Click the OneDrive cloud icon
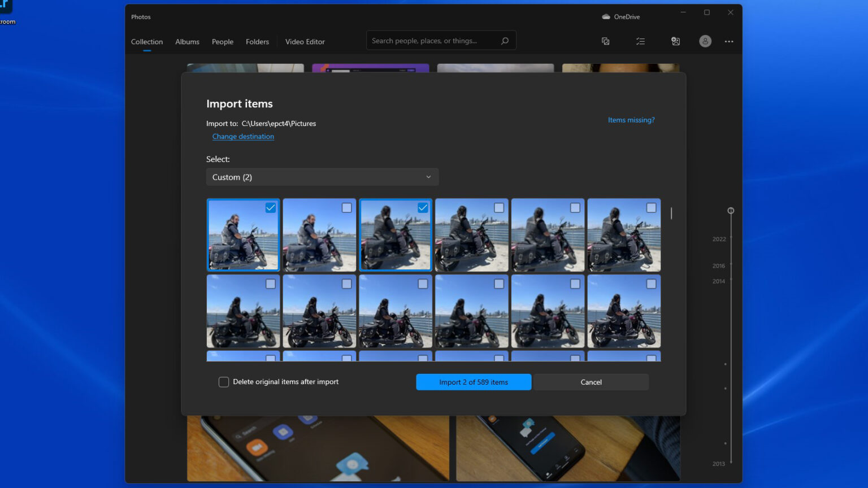Viewport: 868px width, 488px height. [x=605, y=16]
